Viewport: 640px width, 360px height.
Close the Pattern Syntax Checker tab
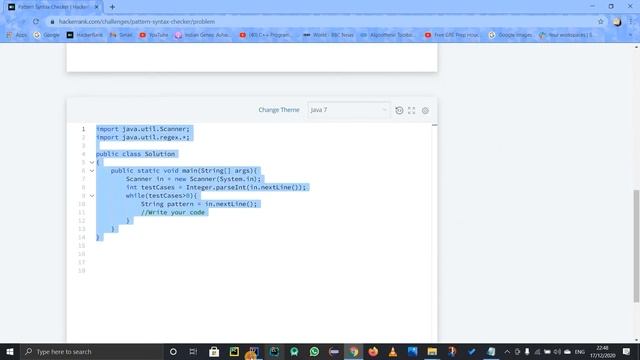tap(97, 7)
